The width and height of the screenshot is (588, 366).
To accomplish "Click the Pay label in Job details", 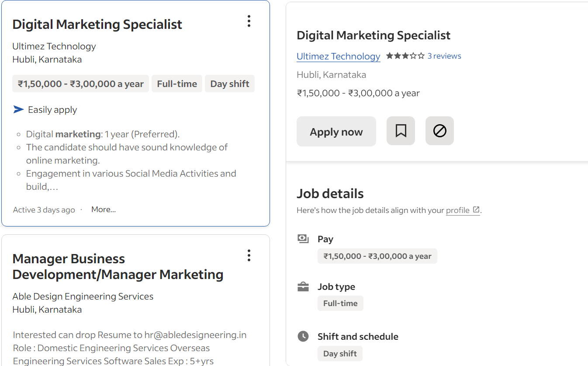I will [325, 239].
